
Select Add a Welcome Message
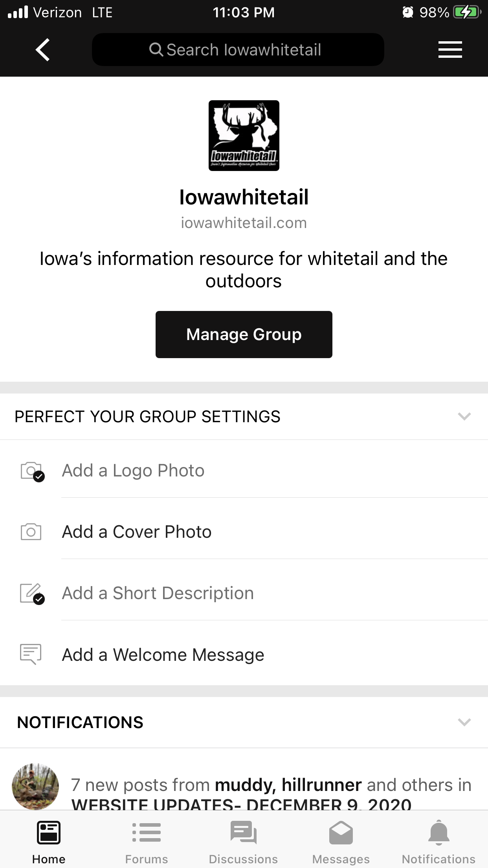click(x=244, y=655)
